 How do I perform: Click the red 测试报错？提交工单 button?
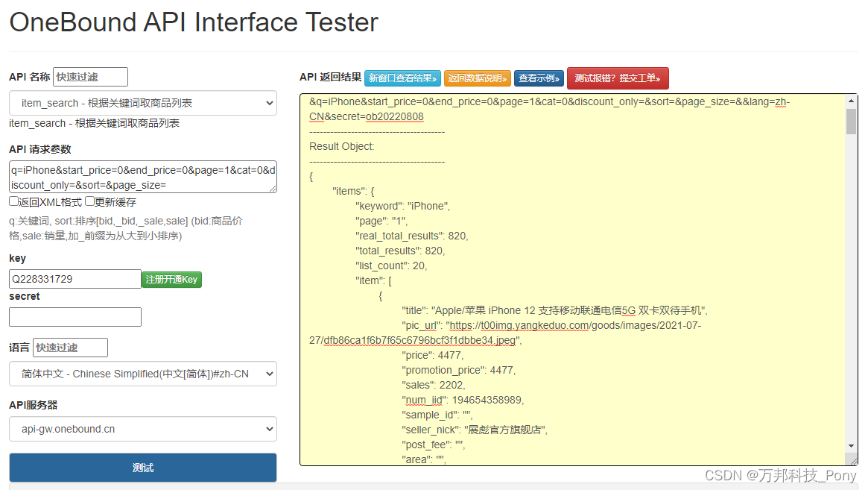[618, 78]
